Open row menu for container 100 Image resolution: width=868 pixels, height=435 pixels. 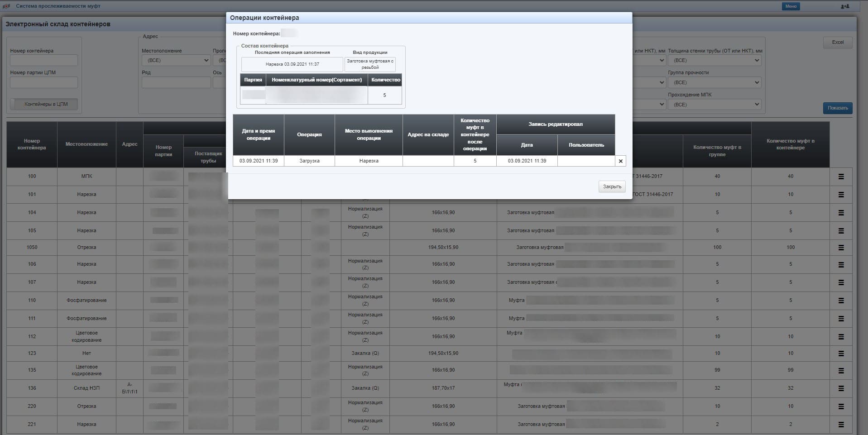tap(841, 177)
